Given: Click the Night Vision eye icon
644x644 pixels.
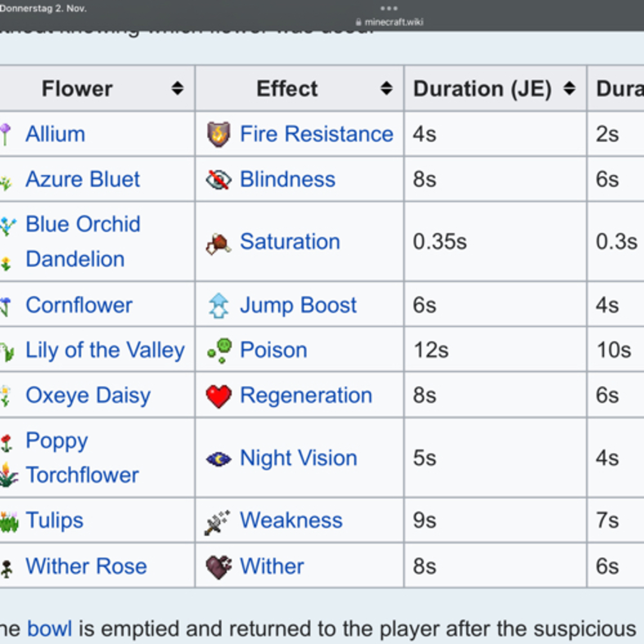Looking at the screenshot, I should pyautogui.click(x=218, y=459).
